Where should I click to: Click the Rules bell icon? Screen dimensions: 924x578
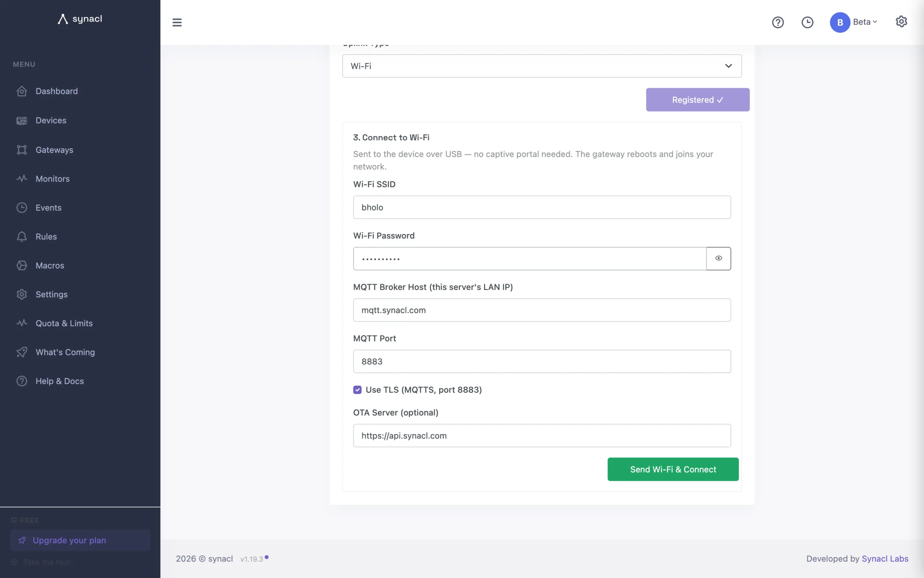22,237
